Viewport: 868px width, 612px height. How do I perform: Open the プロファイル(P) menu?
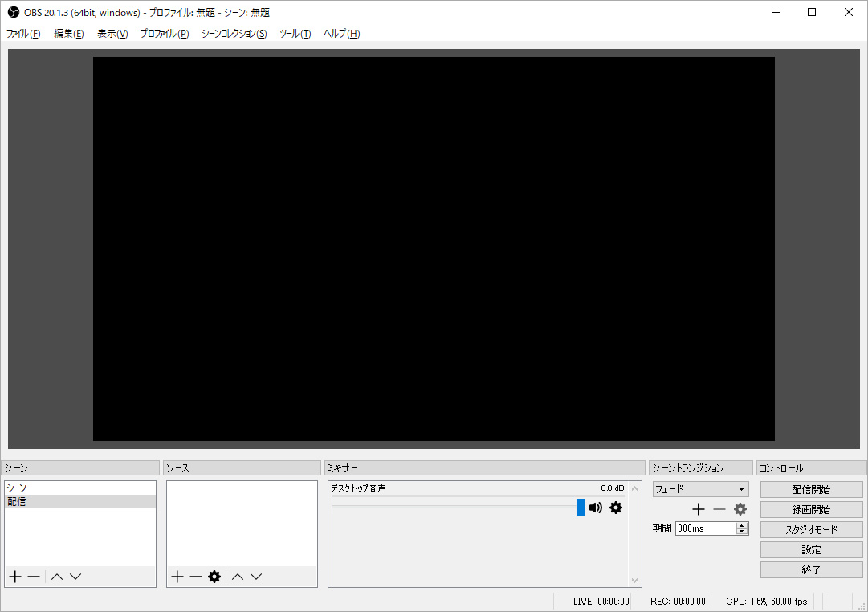165,33
